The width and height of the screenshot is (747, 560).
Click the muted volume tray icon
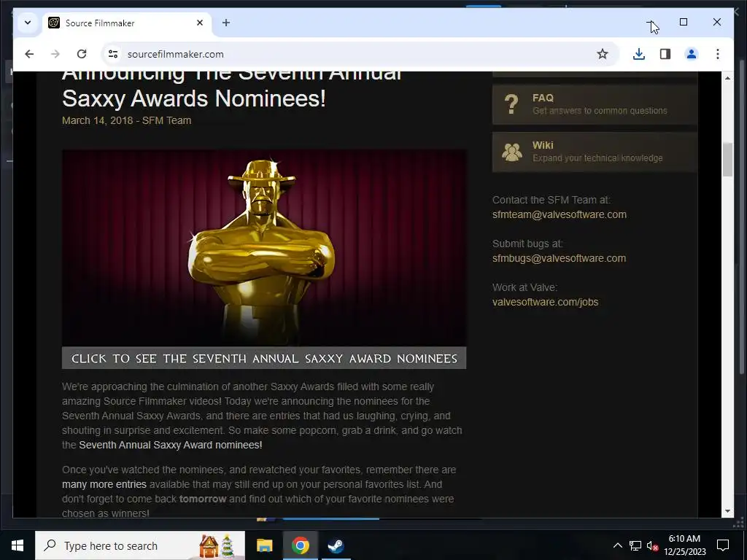653,546
